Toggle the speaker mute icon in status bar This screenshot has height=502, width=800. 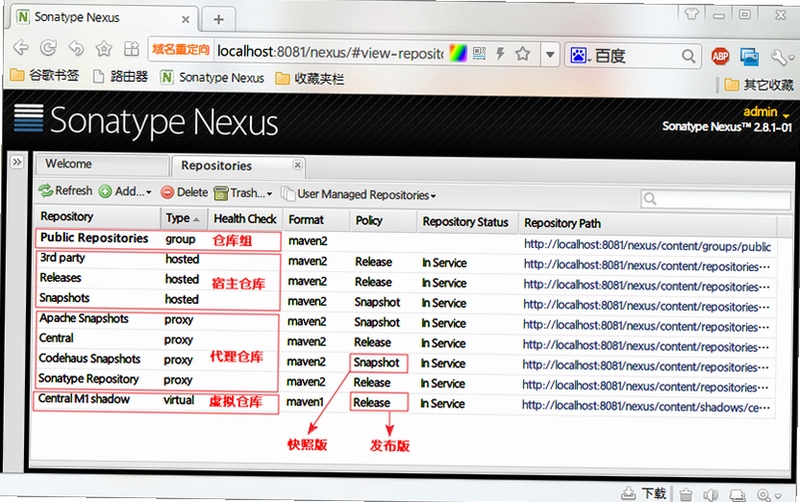tap(711, 494)
